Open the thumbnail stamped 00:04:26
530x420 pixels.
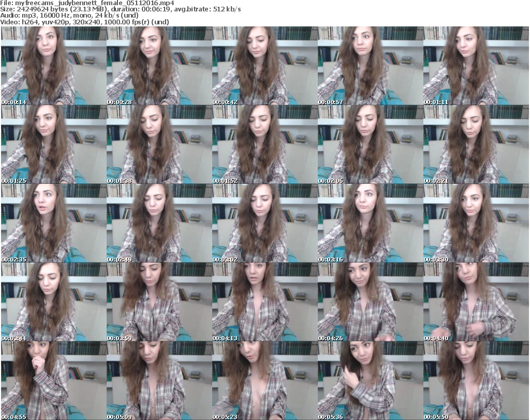point(371,302)
